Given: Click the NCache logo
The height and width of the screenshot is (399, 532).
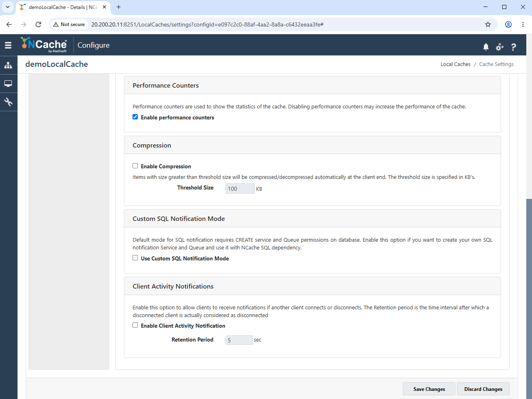Looking at the screenshot, I should tap(44, 45).
